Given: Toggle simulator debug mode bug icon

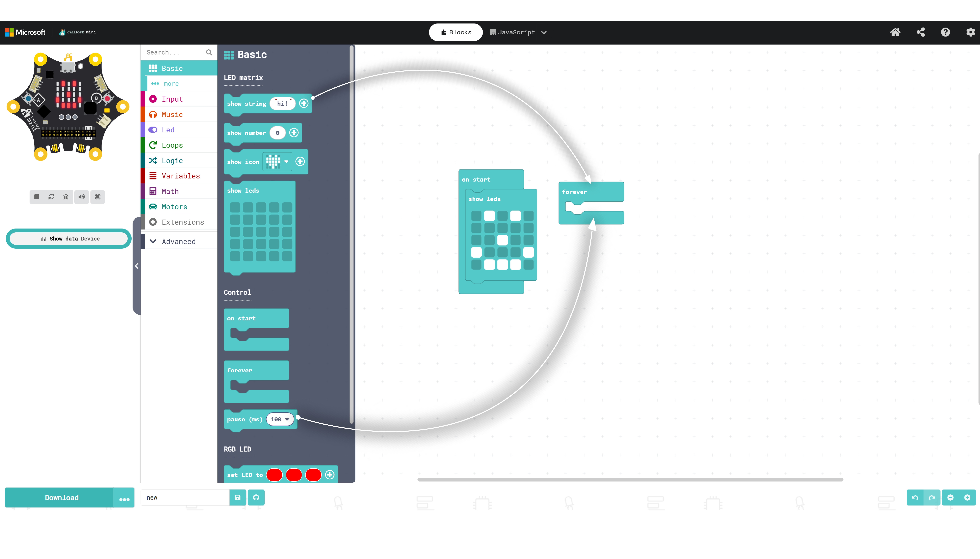Looking at the screenshot, I should 66,197.
